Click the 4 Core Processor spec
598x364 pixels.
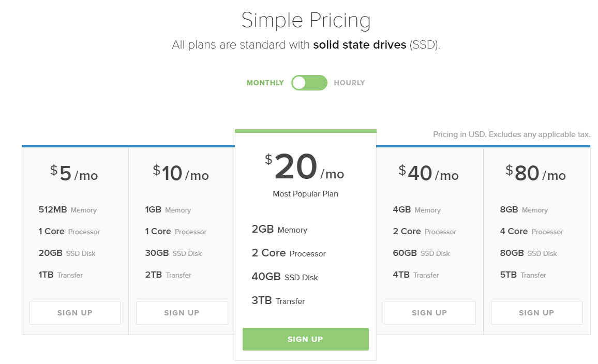[x=531, y=231]
